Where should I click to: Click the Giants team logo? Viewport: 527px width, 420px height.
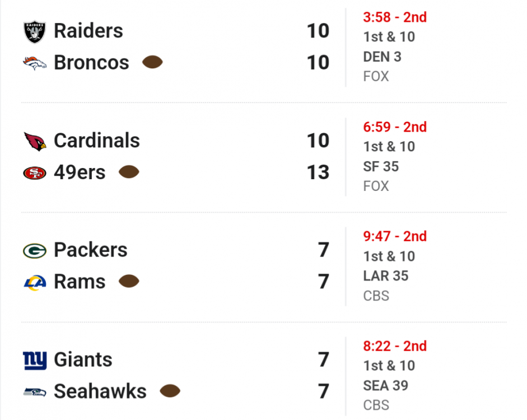coord(35,360)
